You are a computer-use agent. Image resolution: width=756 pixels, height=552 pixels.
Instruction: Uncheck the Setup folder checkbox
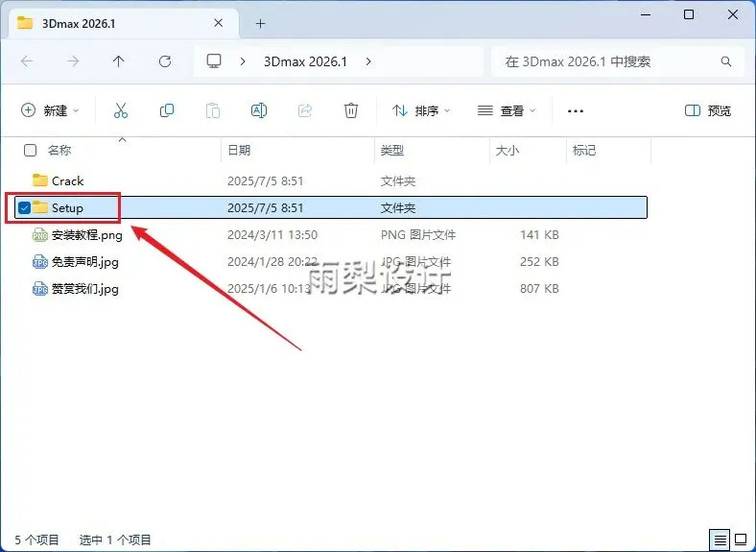point(24,208)
